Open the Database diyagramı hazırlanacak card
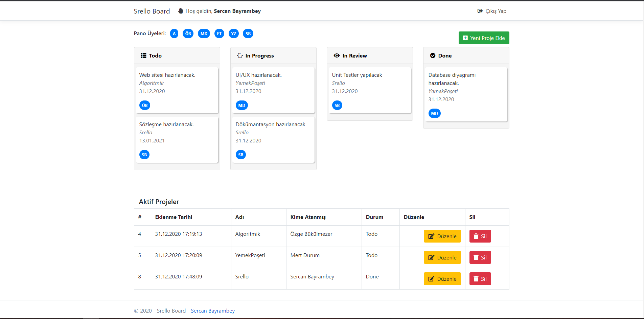This screenshot has width=644, height=319. click(466, 94)
